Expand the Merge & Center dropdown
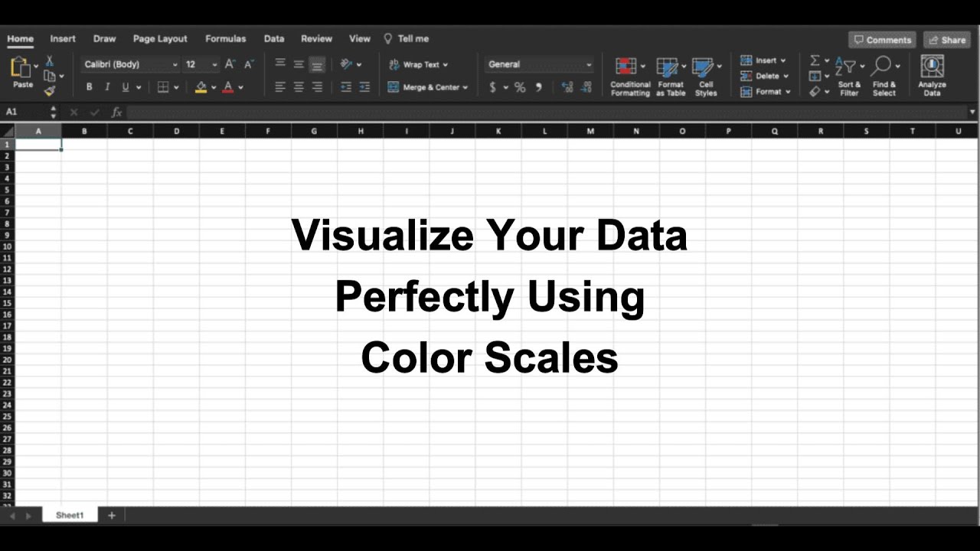Image resolution: width=980 pixels, height=551 pixels. [465, 87]
